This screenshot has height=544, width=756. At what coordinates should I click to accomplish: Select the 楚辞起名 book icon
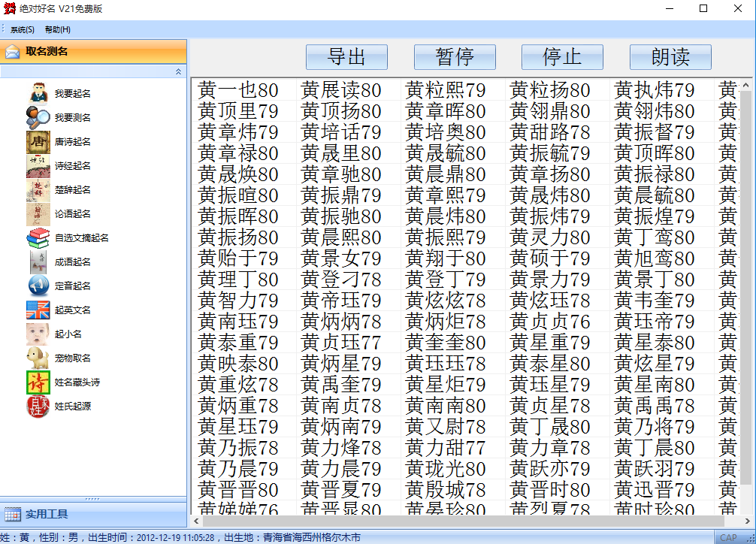[x=38, y=189]
